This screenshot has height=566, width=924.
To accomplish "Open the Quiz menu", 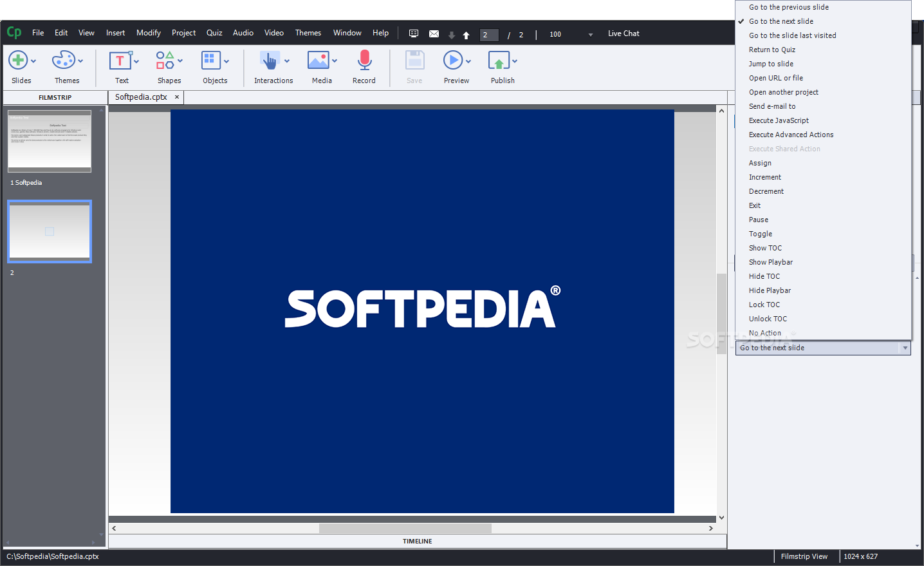I will pyautogui.click(x=214, y=33).
